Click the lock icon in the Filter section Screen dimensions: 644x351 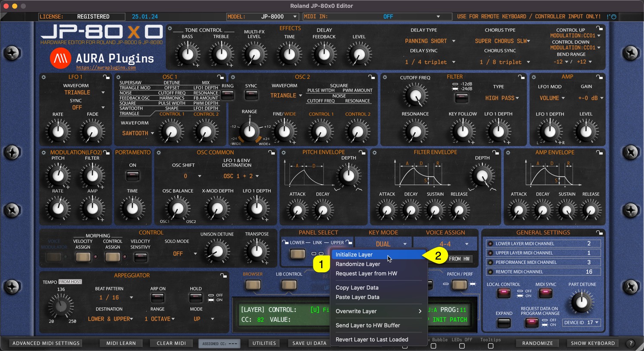521,77
